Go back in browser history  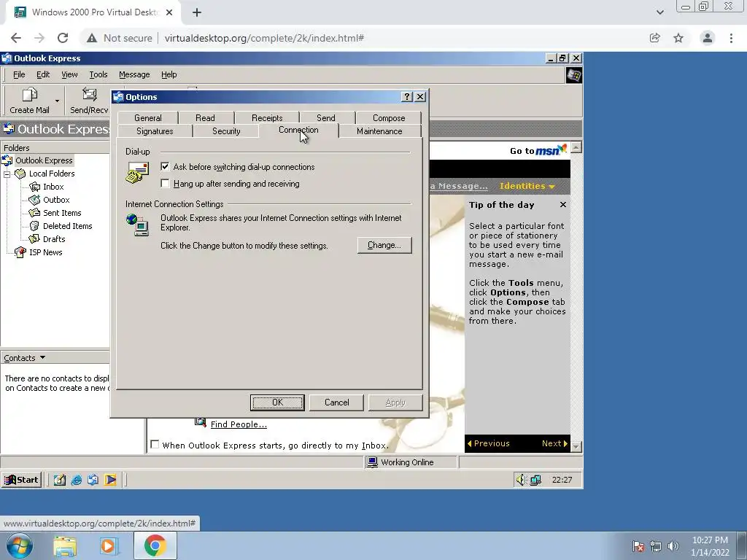(x=16, y=38)
